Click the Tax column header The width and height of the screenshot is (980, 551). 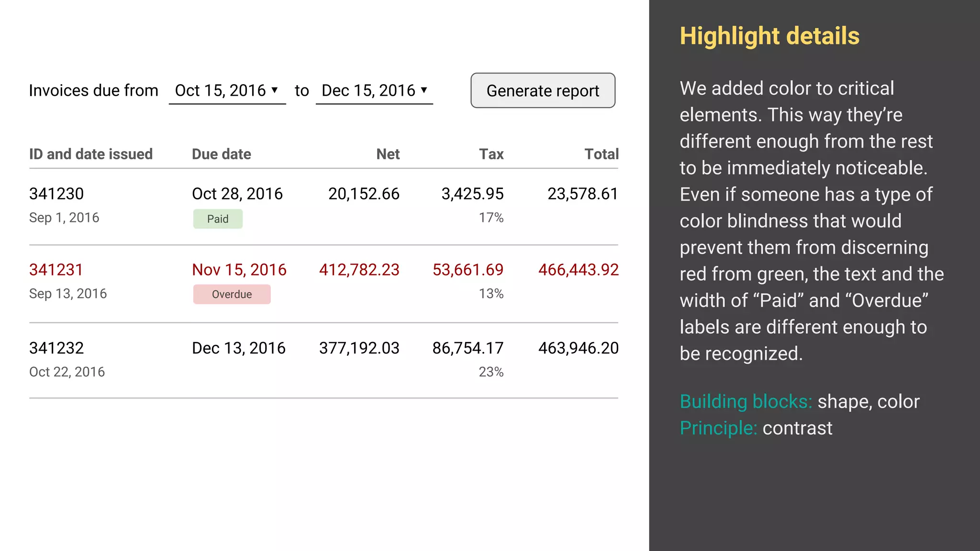click(491, 154)
